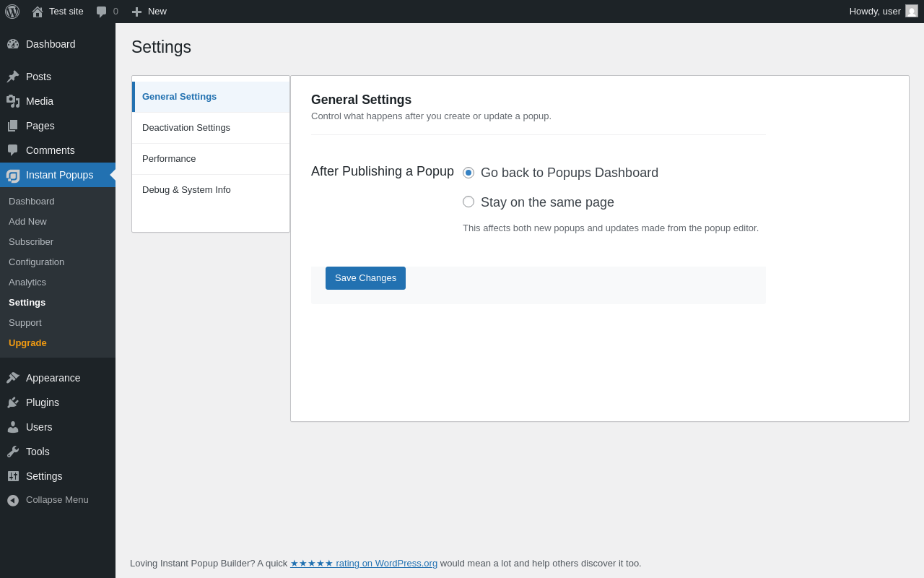Image resolution: width=924 pixels, height=578 pixels.
Task: Select Stay on the same page option
Action: coord(468,202)
